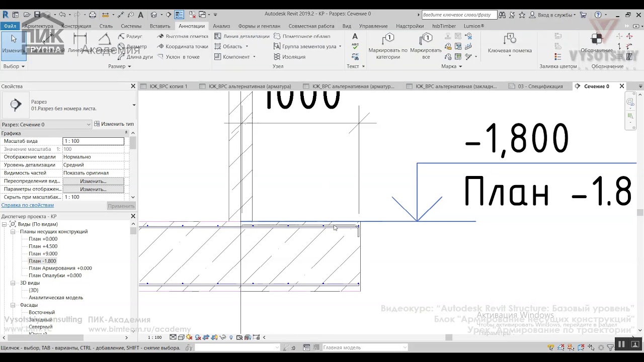
Task: Open the shopping cart Autodesk store icon
Action: point(583,15)
